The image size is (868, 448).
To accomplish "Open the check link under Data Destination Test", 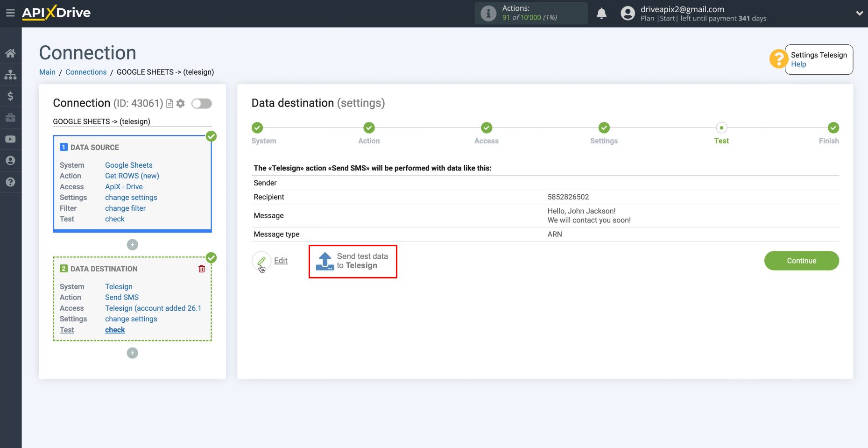I will (x=114, y=329).
